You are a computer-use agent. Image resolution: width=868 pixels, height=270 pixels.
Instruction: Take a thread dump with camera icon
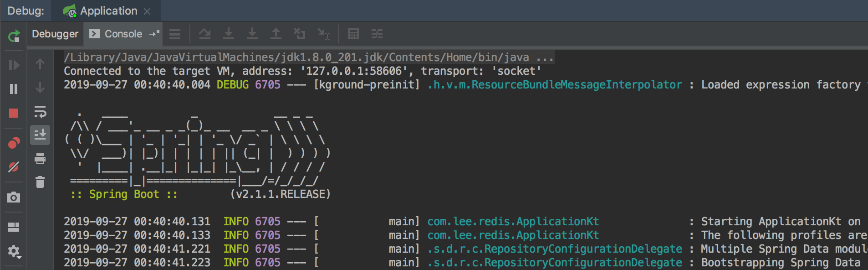tap(14, 197)
